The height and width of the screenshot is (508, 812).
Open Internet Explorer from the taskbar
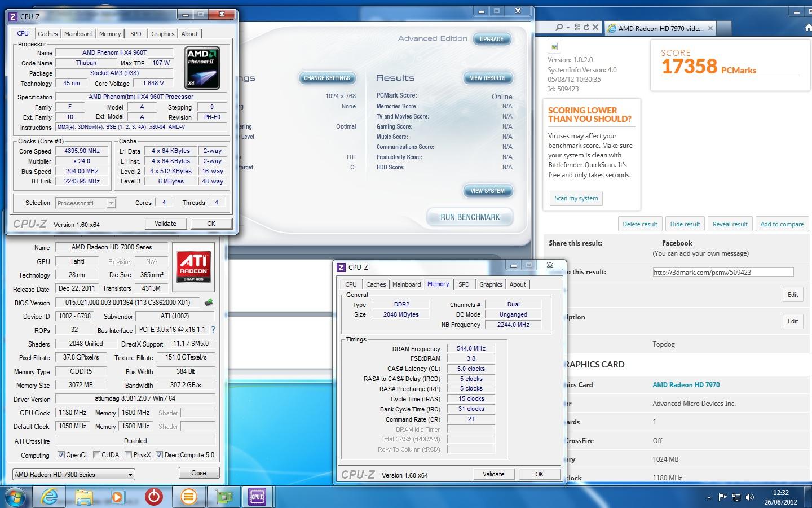(50, 497)
